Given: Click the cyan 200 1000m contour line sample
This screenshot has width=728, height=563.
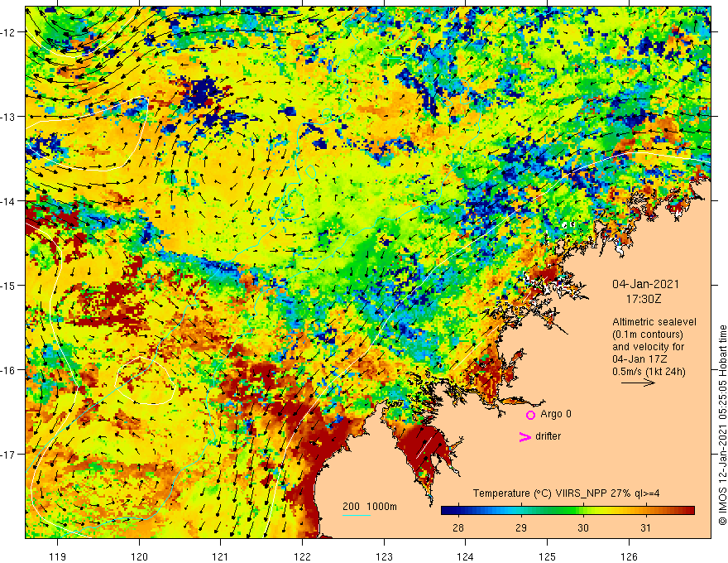Looking at the screenshot, I should (357, 515).
